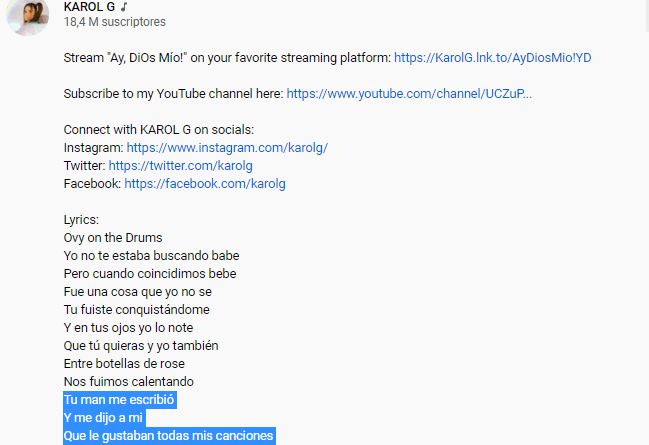
Task: Click the 18,4 M suscriptores text
Action: (x=115, y=22)
